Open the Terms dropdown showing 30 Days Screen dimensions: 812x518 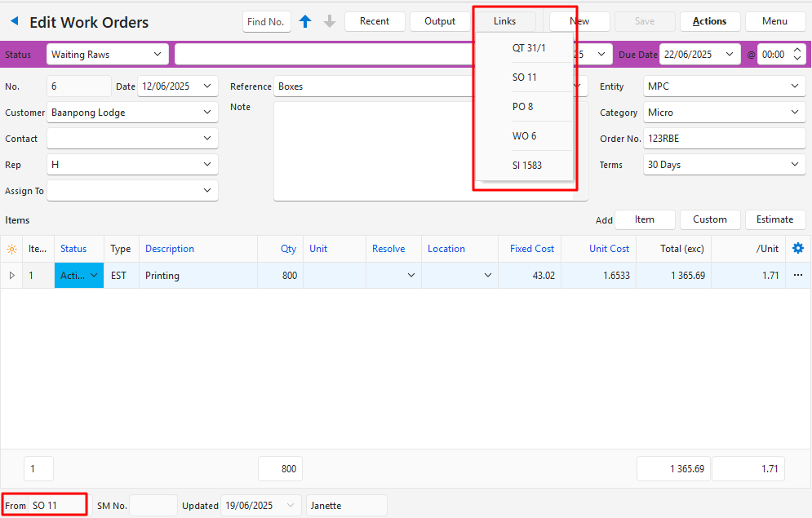pos(795,165)
